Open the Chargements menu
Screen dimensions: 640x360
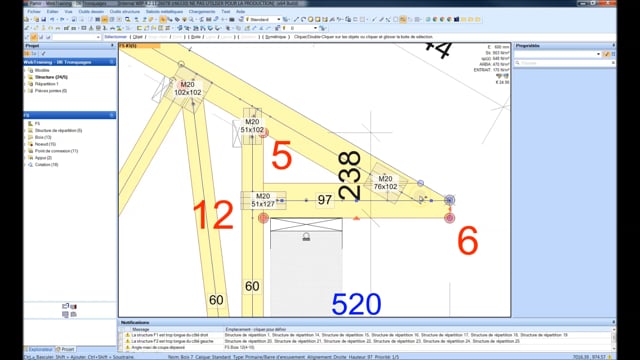[x=202, y=12]
